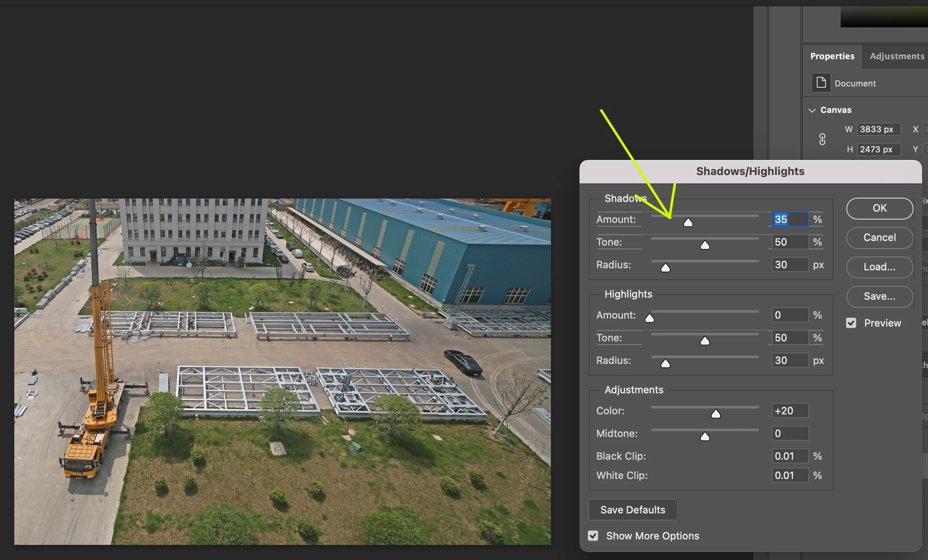Click the Save... preset button

(879, 296)
